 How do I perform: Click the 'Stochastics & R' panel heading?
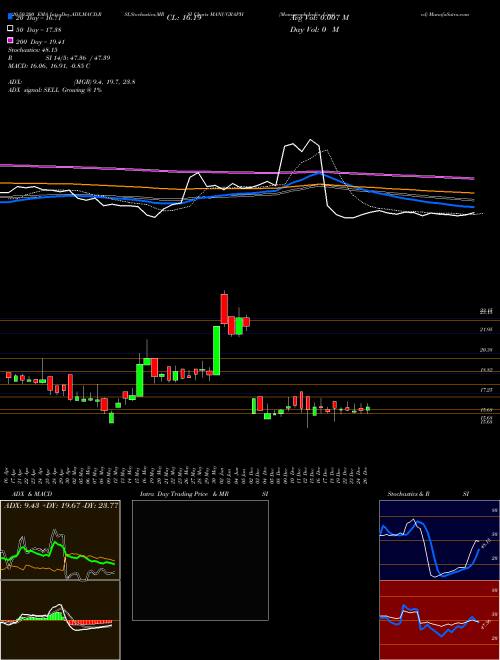pyautogui.click(x=408, y=494)
